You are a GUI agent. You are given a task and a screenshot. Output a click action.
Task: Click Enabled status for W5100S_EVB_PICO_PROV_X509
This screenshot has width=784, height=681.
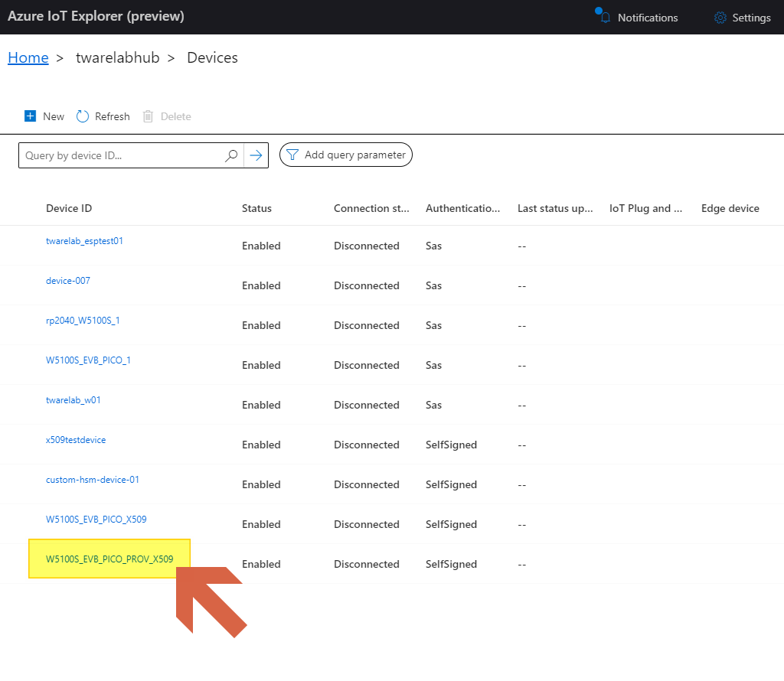[x=262, y=564]
